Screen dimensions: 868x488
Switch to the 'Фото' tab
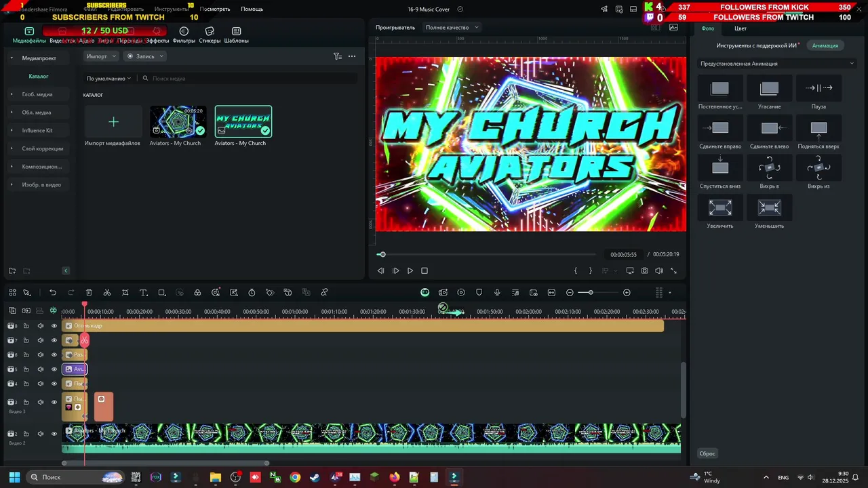click(708, 28)
